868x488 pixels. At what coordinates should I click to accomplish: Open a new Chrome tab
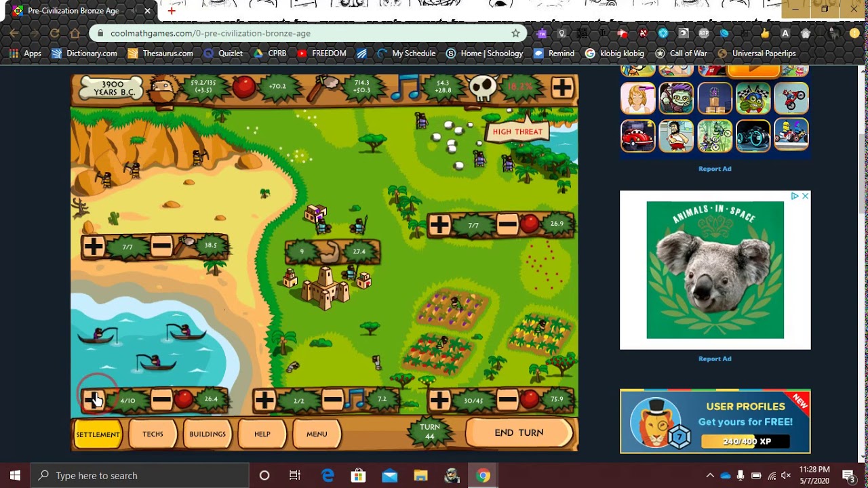coord(172,10)
